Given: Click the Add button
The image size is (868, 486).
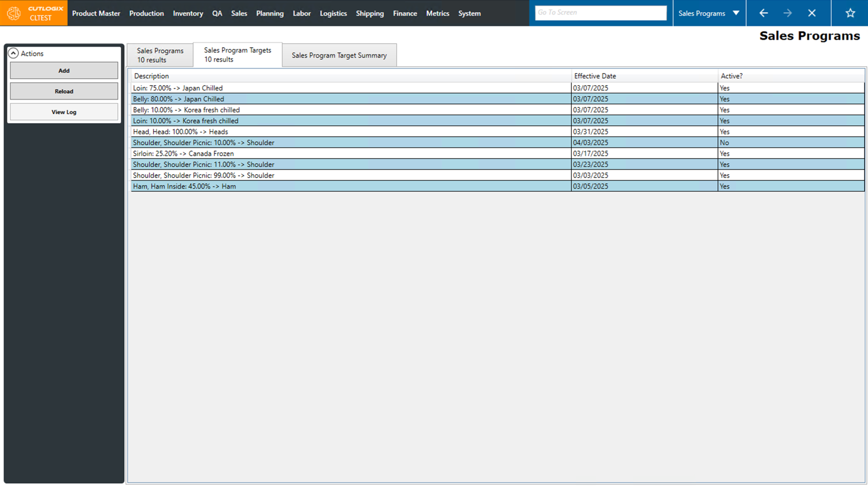Looking at the screenshot, I should (63, 70).
